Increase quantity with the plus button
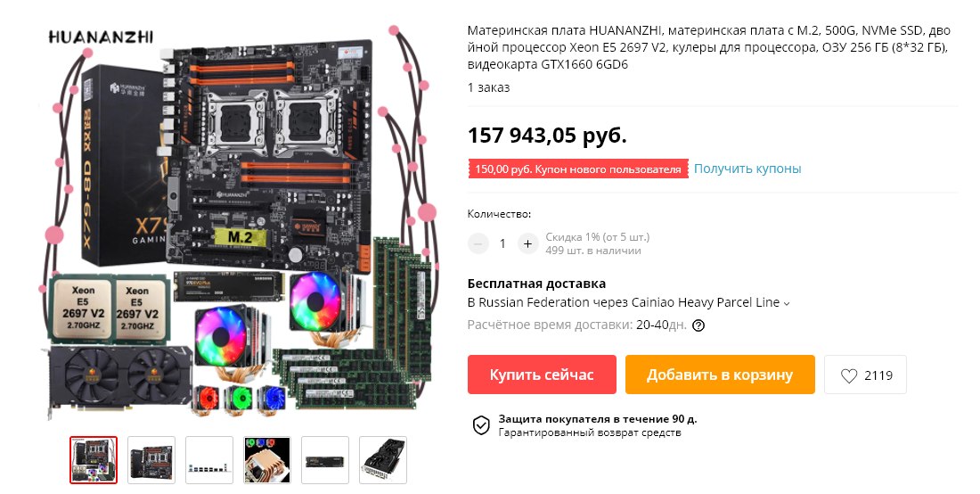This screenshot has width=980, height=494. [527, 243]
